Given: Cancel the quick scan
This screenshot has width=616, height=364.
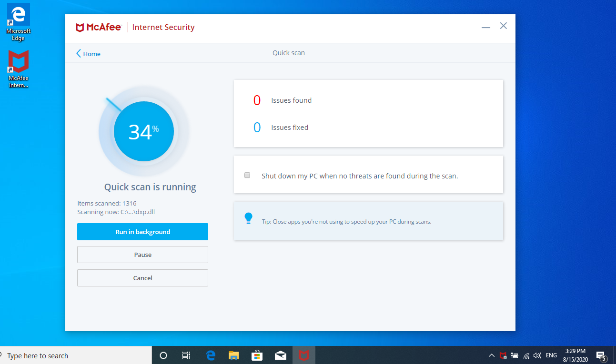Looking at the screenshot, I should coord(142,278).
